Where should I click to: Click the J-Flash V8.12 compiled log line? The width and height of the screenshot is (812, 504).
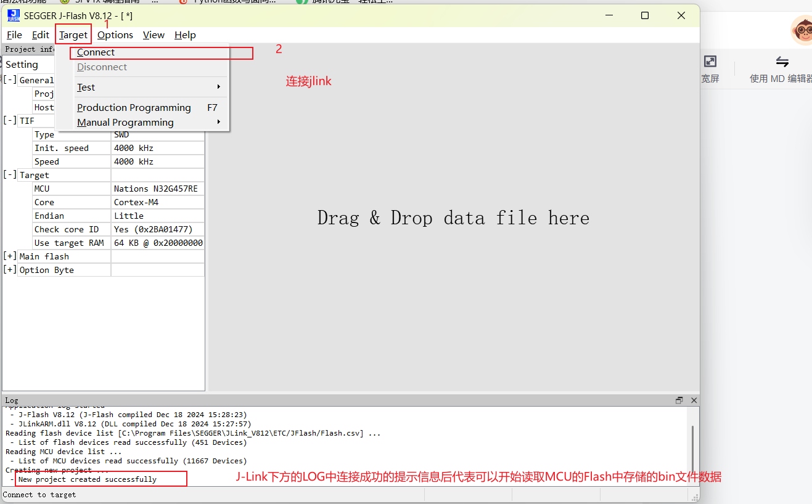click(x=133, y=415)
